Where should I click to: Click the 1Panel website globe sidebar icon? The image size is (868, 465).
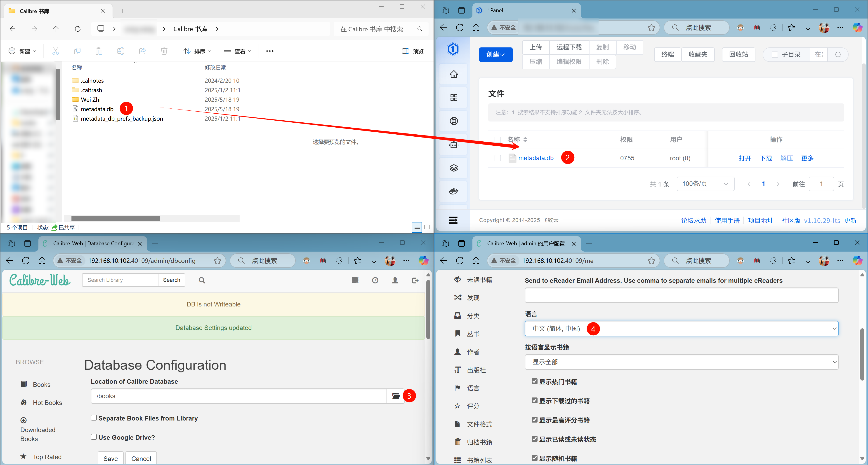(x=453, y=121)
